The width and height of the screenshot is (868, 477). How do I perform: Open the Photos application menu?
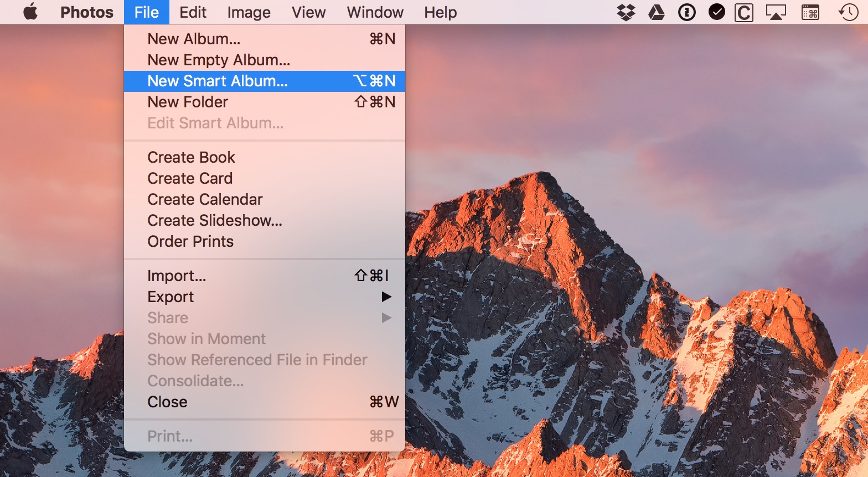(87, 12)
